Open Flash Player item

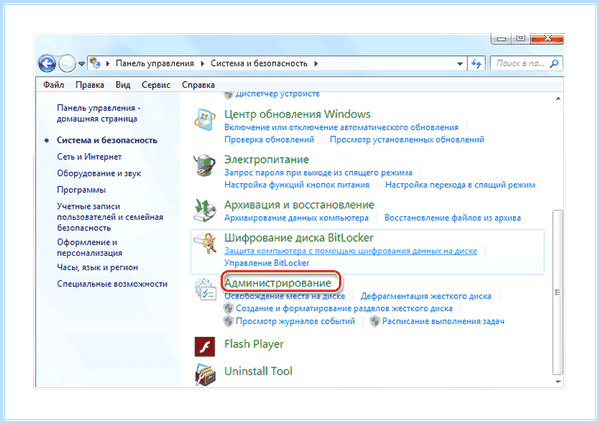[x=254, y=344]
